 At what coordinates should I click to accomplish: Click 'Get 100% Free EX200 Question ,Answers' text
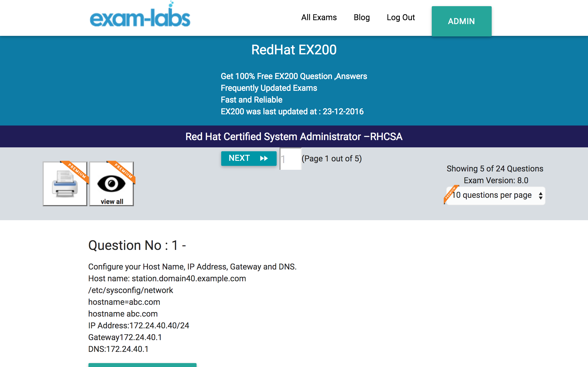pyautogui.click(x=294, y=76)
